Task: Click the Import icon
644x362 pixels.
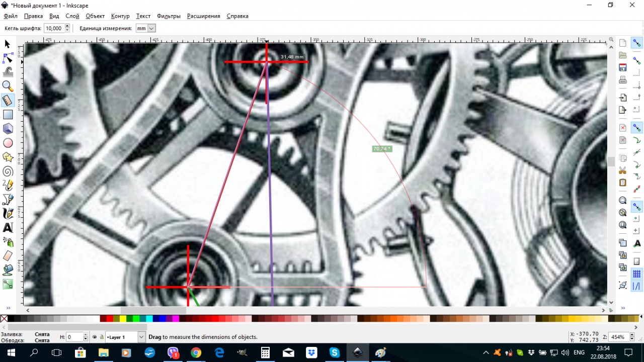Action: click(623, 97)
